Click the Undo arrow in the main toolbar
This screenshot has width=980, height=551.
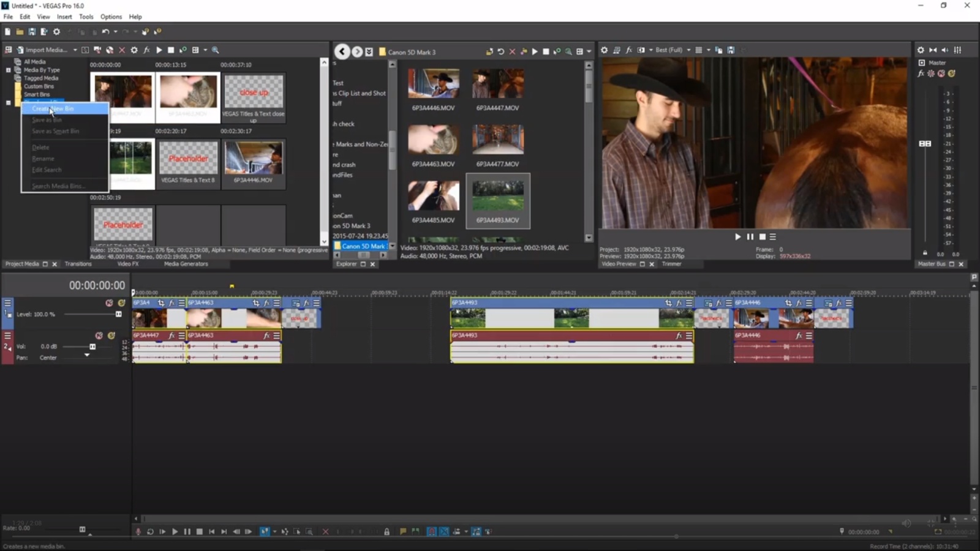point(105,32)
